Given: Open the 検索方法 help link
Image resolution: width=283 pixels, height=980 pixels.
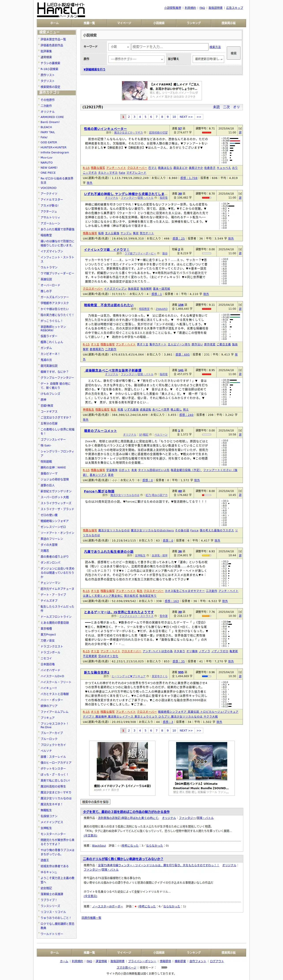Looking at the screenshot, I should tap(215, 47).
